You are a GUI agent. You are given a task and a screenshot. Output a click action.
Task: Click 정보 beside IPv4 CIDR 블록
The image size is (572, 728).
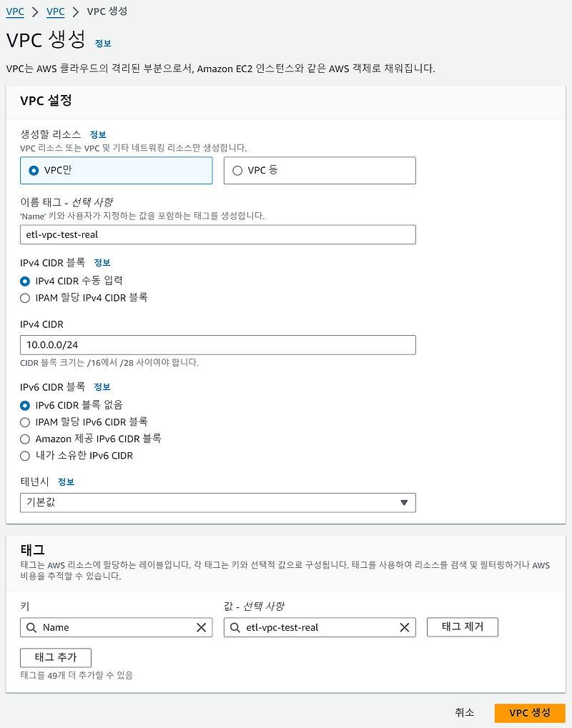point(101,263)
